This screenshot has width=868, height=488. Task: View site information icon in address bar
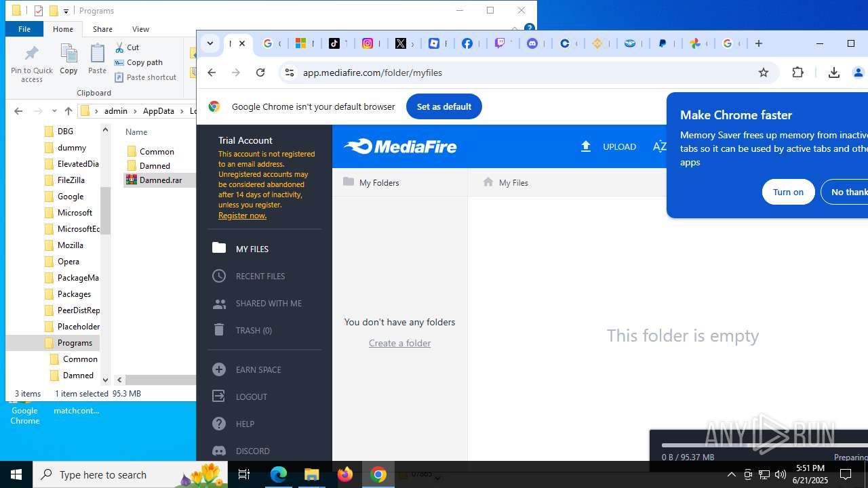point(290,73)
